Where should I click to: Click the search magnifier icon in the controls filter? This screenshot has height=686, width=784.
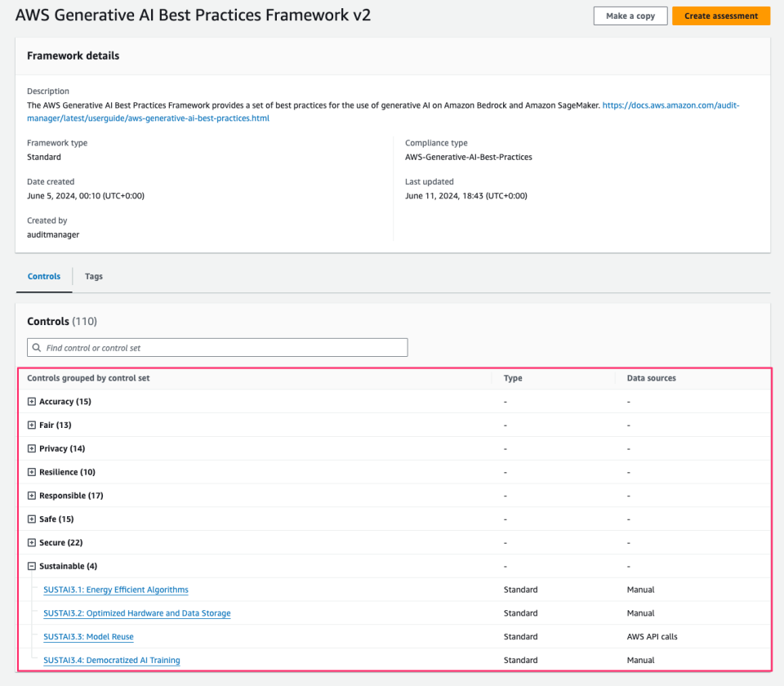(37, 347)
